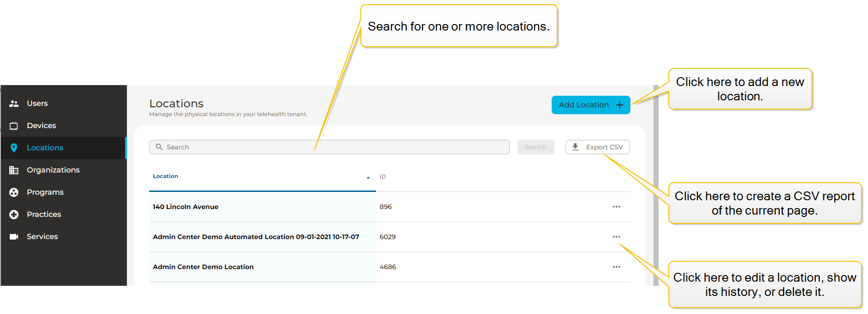Click the Export CSV button

(x=598, y=147)
